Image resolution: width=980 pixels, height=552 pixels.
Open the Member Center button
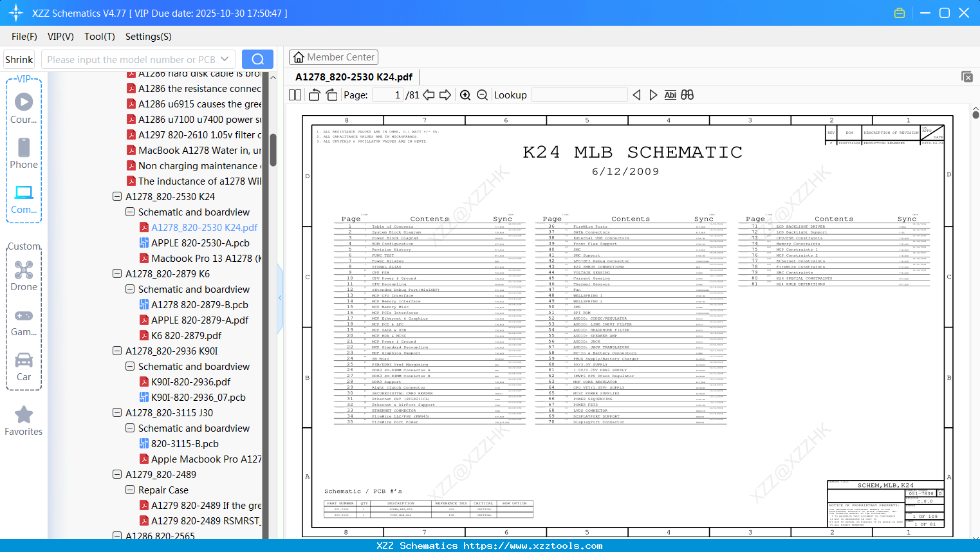coord(333,57)
